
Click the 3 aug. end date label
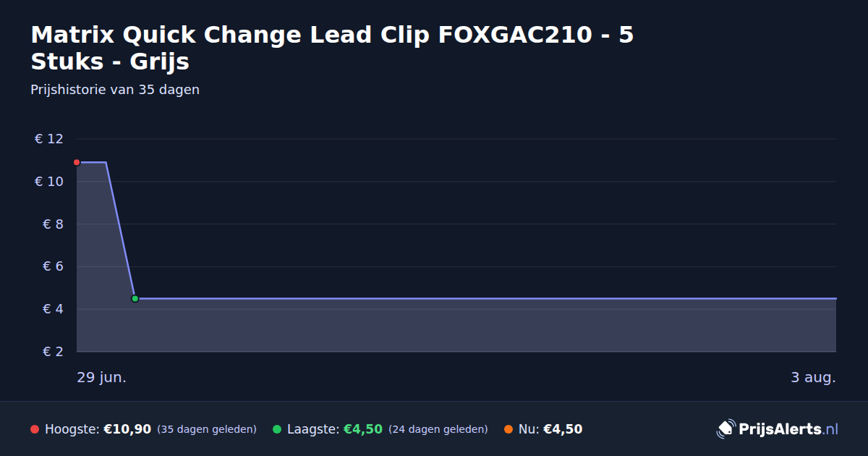point(813,378)
